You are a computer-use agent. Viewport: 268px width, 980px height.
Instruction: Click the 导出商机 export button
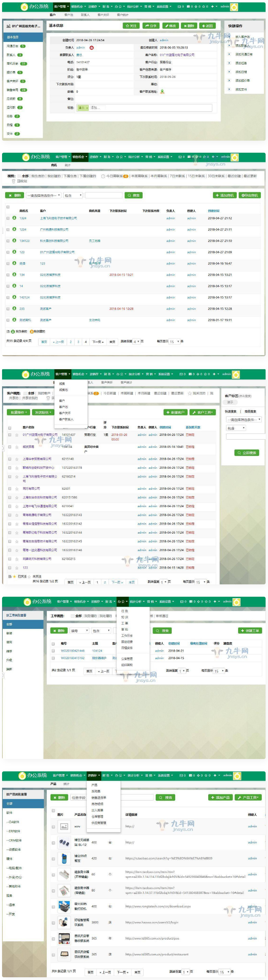coord(250,195)
